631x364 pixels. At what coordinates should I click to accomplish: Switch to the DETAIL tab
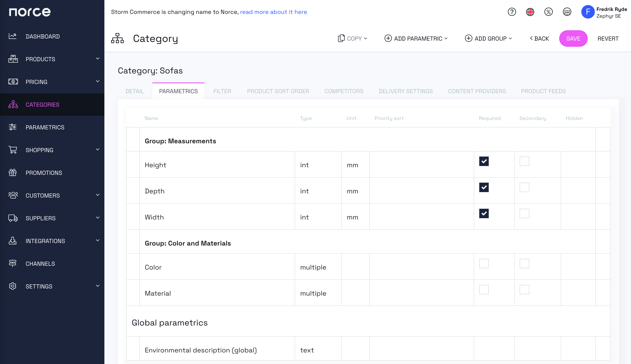tap(135, 91)
